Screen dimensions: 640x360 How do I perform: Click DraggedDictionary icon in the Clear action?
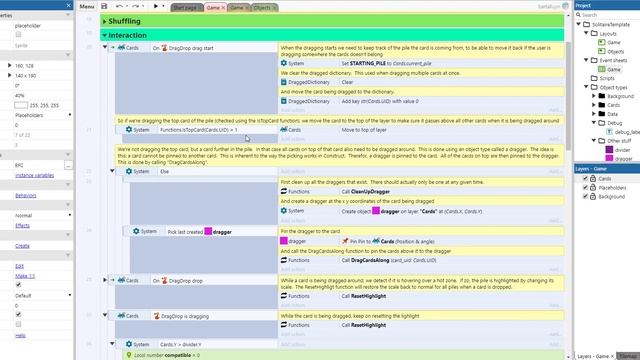pyautogui.click(x=284, y=82)
